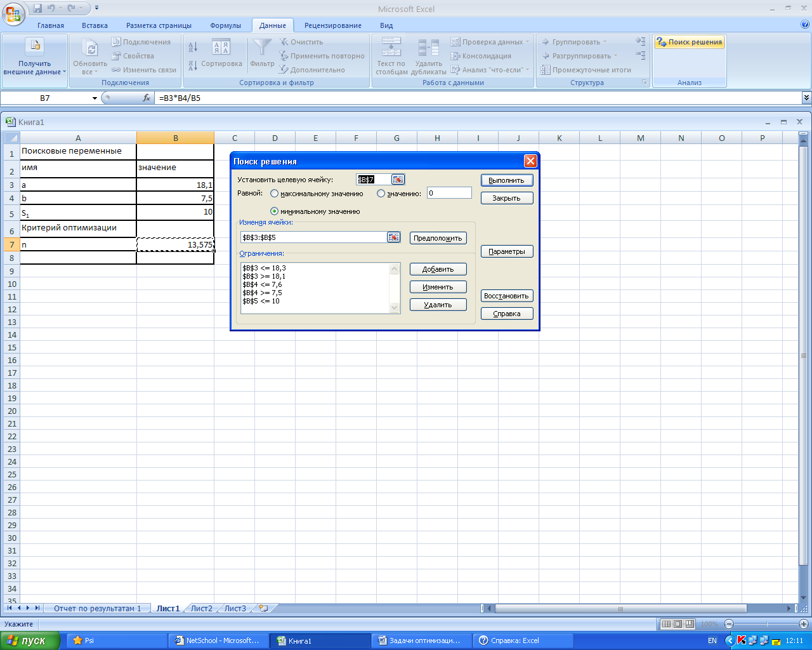
Task: Click Ungroup (Разгруппировать) command
Action: (x=576, y=56)
